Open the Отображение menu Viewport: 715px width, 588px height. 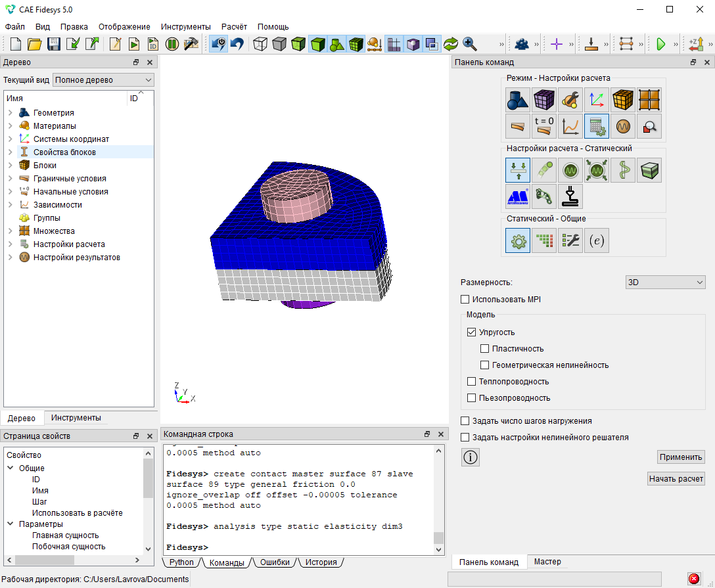(124, 26)
